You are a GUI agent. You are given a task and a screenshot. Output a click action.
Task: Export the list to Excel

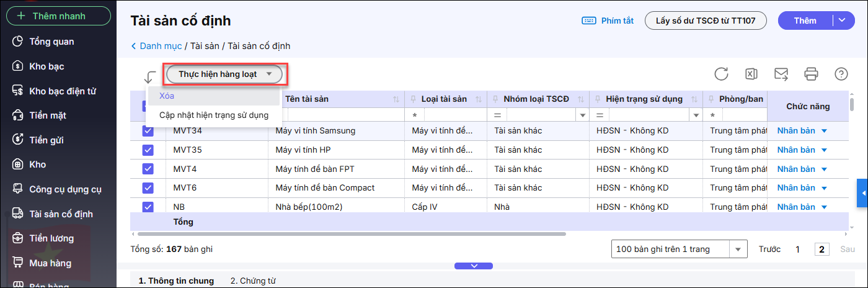coord(751,74)
